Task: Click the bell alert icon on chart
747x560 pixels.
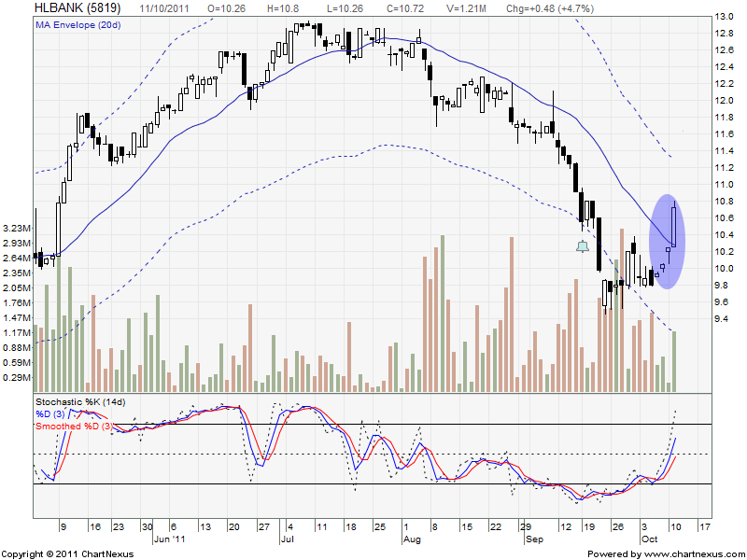Action: click(583, 246)
